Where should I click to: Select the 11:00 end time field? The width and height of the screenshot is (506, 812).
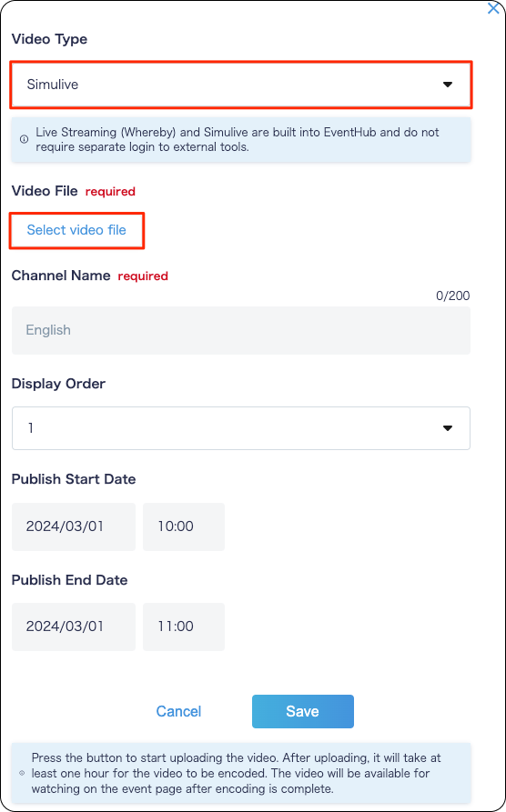(x=184, y=627)
